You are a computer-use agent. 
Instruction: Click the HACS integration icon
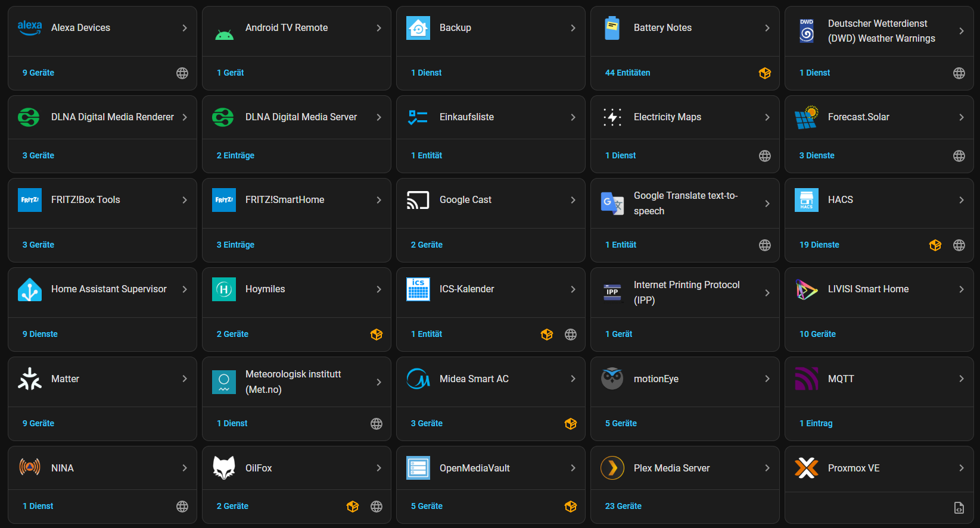point(806,200)
